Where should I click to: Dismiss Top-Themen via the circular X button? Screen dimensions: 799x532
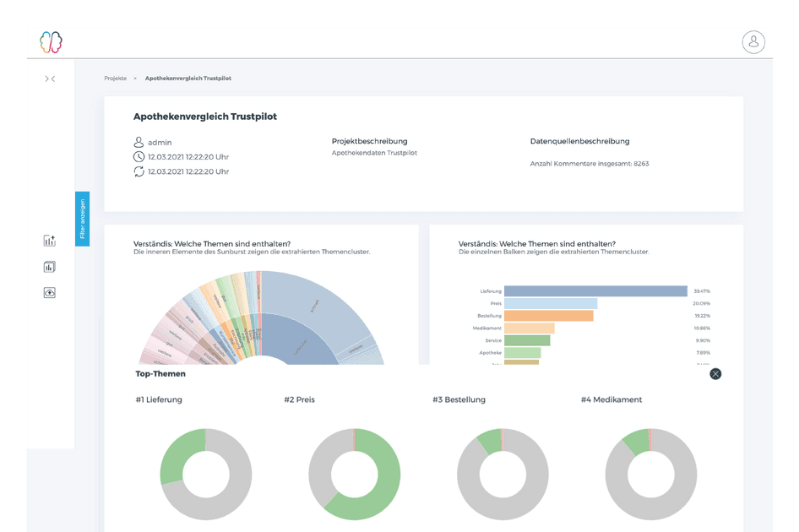pyautogui.click(x=715, y=373)
